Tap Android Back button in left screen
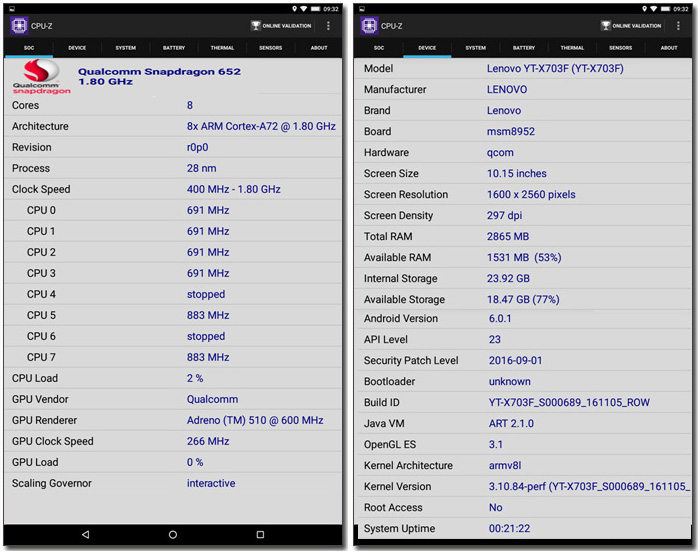The image size is (700, 555). 85,534
